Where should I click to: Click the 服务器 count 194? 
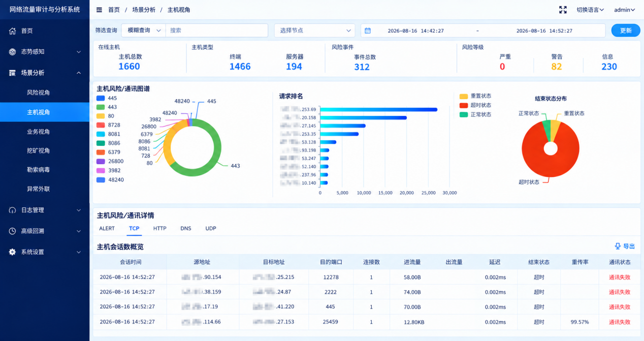294,67
